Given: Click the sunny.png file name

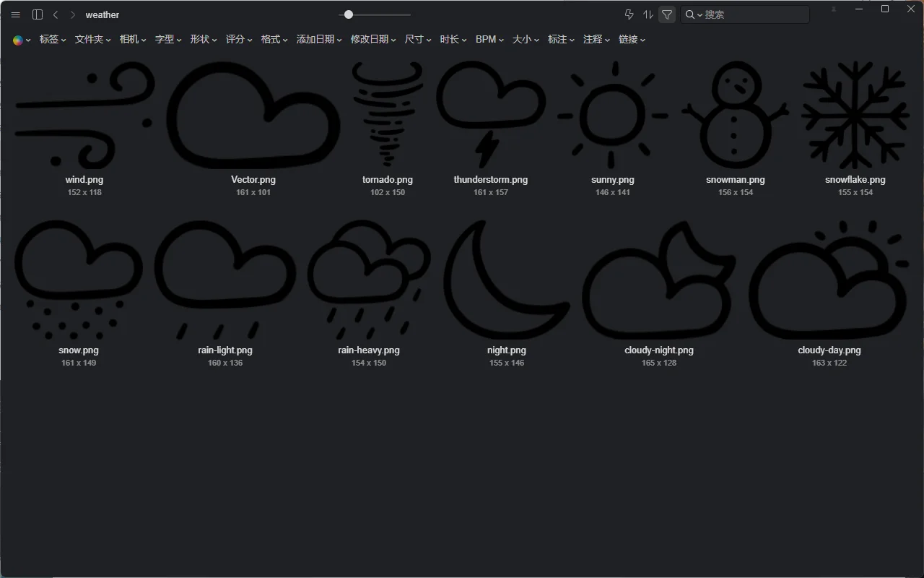Looking at the screenshot, I should (x=613, y=180).
